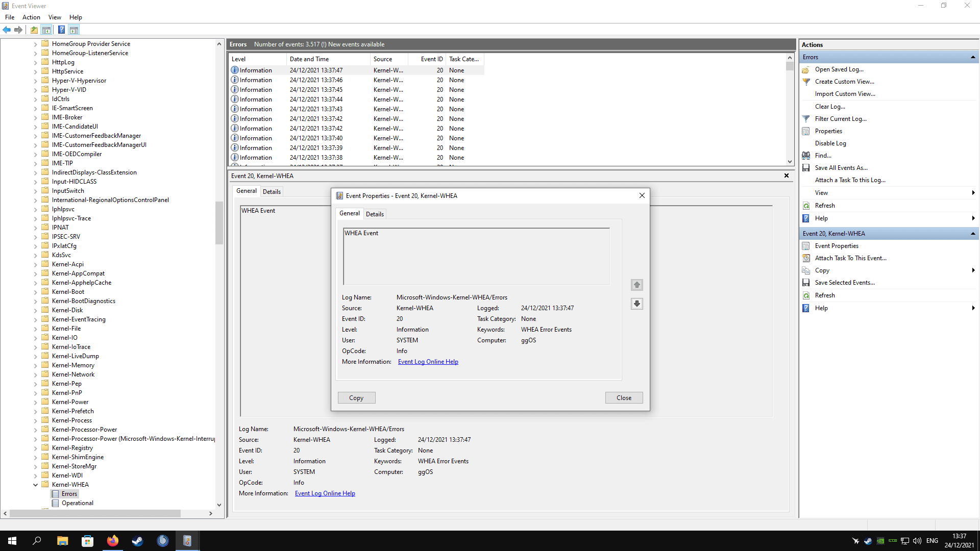Sort by Event ID column header

427,59
